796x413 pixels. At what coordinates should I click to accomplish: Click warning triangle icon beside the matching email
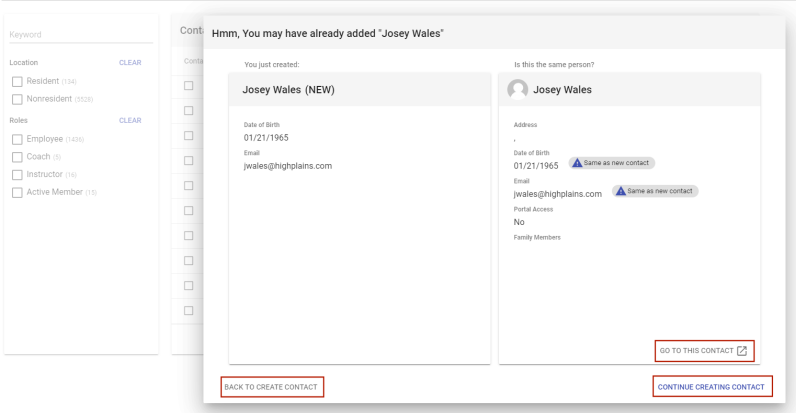[x=621, y=191]
